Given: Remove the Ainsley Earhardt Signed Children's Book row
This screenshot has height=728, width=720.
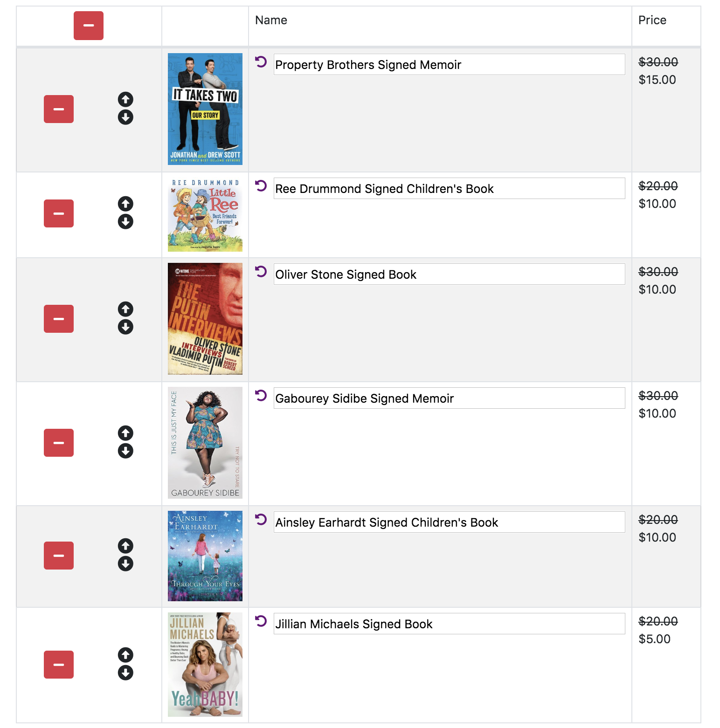Looking at the screenshot, I should click(59, 556).
